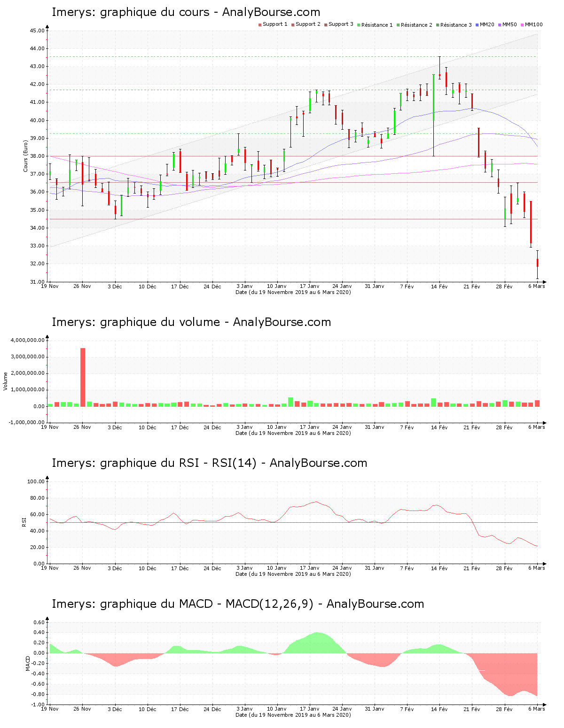Click '14 Fév' on the price chart axis
The width and height of the screenshot is (564, 728).
(x=439, y=287)
